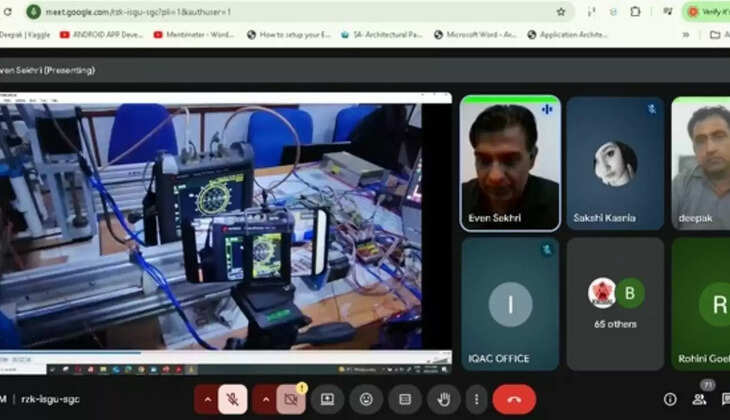The image size is (730, 420).
Task: Click video progress bar in shared window
Action: point(226,353)
